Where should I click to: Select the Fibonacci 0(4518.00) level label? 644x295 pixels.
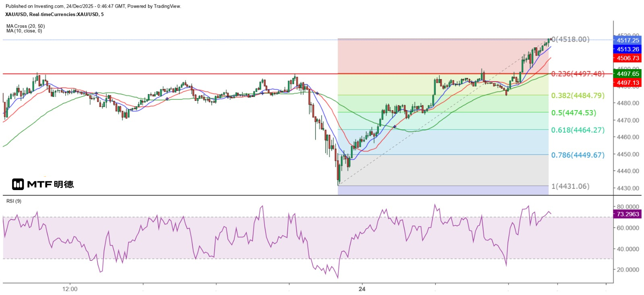tap(570, 39)
